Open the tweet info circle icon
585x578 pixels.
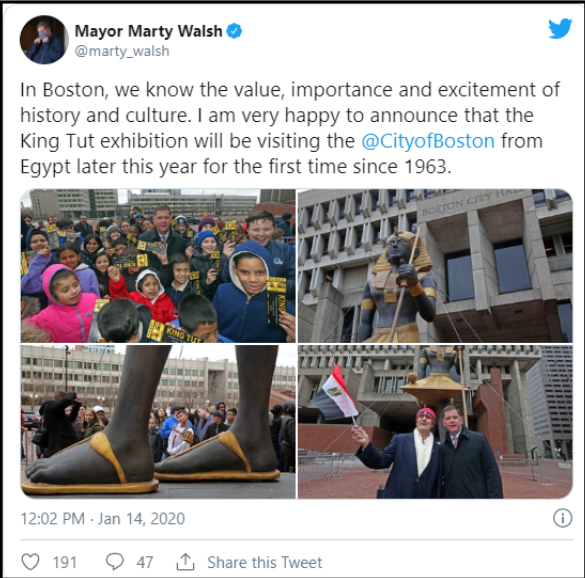click(x=563, y=518)
